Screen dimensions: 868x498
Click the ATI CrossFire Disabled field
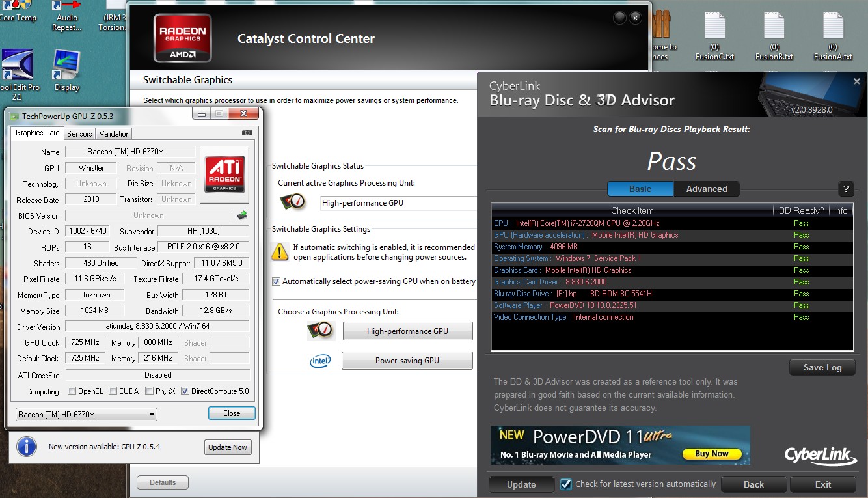click(157, 375)
